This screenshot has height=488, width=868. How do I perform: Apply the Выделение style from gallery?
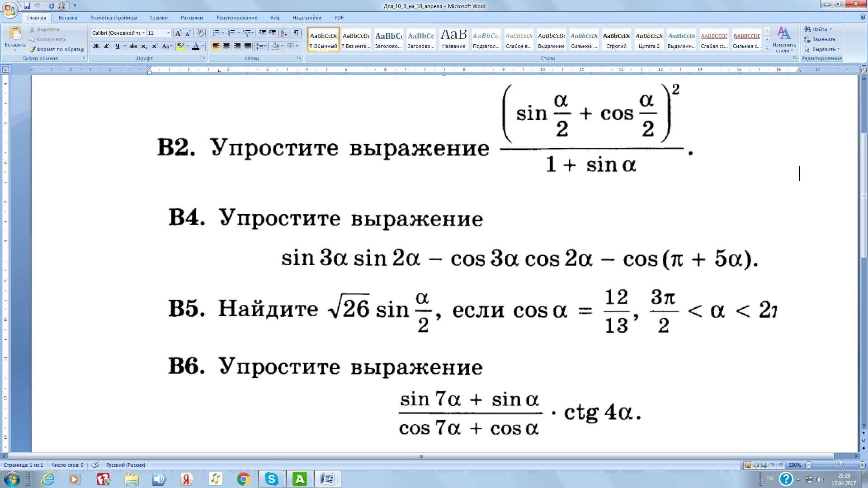click(552, 39)
